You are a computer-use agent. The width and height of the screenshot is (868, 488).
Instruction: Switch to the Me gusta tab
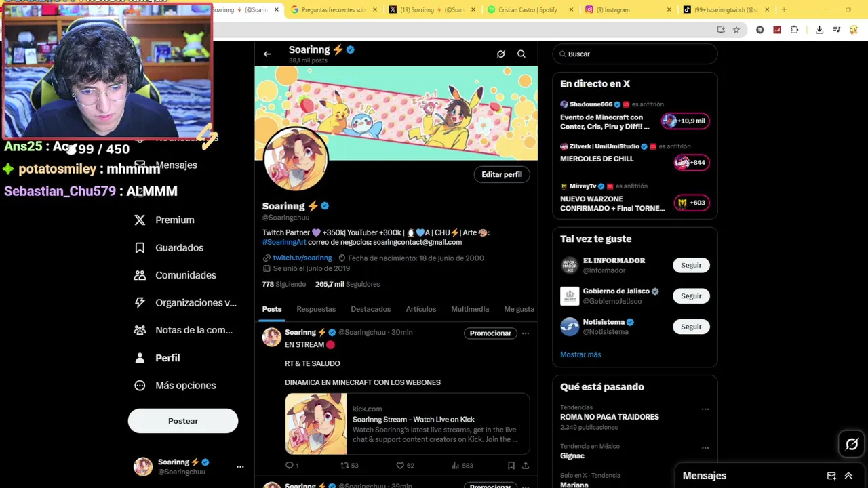[519, 309]
